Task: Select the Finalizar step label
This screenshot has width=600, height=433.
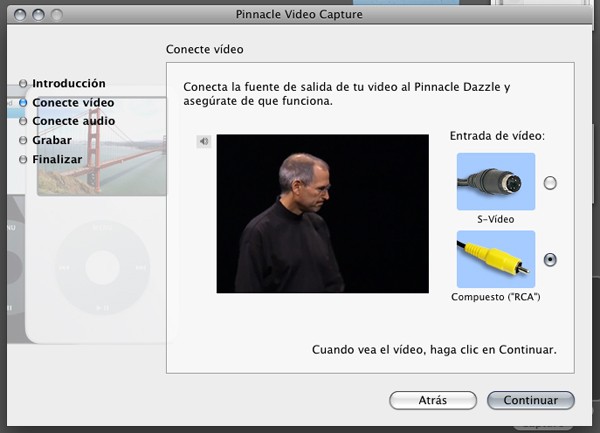Action: (57, 159)
